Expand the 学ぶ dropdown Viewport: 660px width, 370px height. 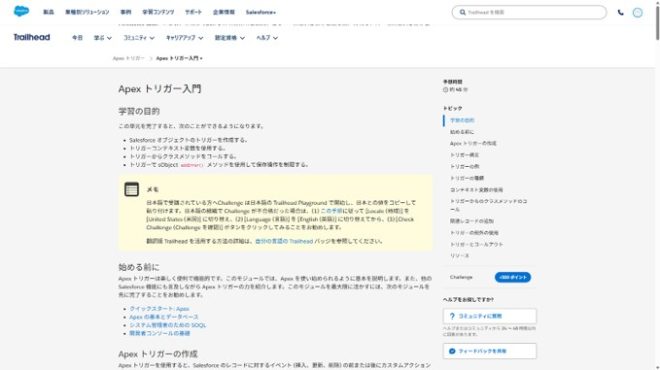click(103, 38)
